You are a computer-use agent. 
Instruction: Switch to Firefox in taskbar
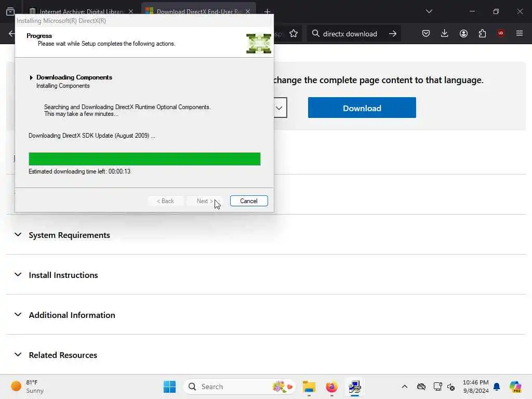coord(331,387)
